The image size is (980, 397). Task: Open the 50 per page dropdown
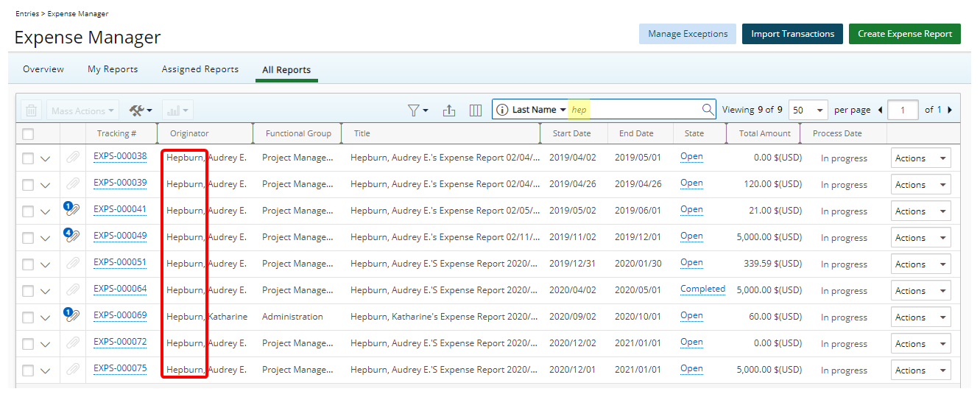click(x=808, y=110)
